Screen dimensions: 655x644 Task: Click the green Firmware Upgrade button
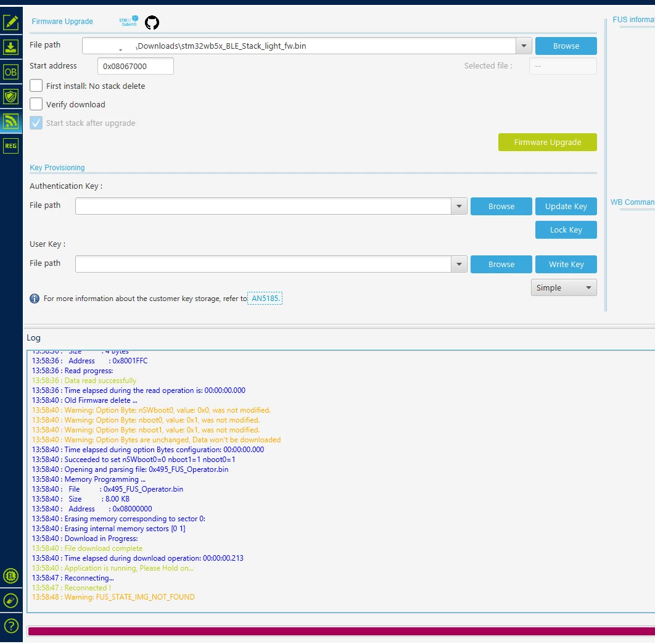pyautogui.click(x=547, y=142)
